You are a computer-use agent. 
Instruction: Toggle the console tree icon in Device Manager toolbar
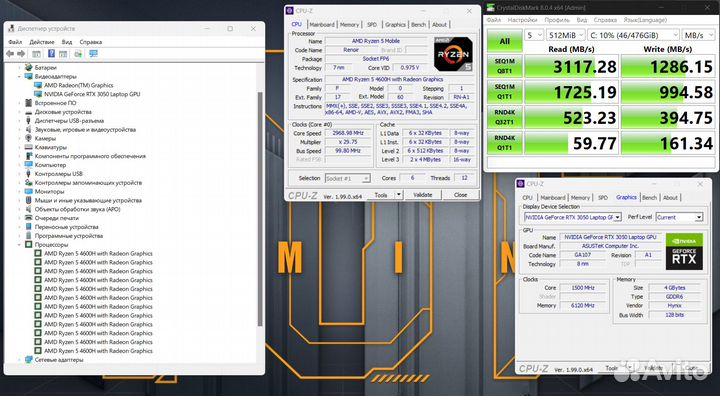(36, 54)
